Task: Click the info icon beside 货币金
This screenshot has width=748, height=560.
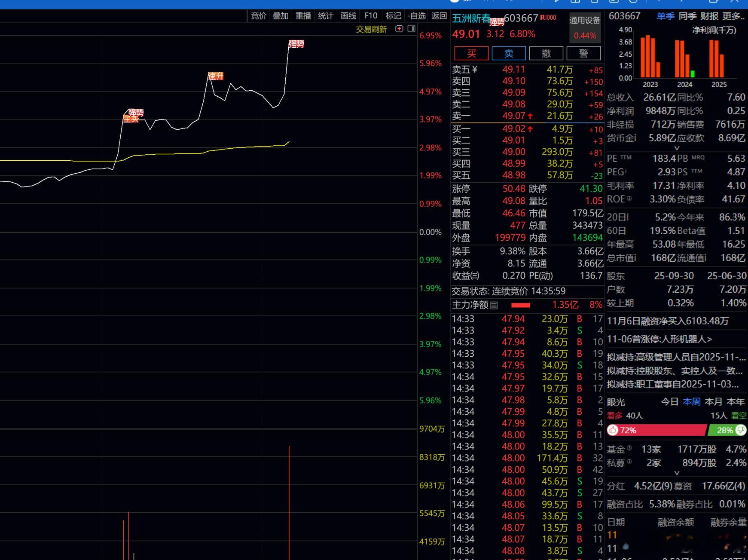Action: (635, 138)
